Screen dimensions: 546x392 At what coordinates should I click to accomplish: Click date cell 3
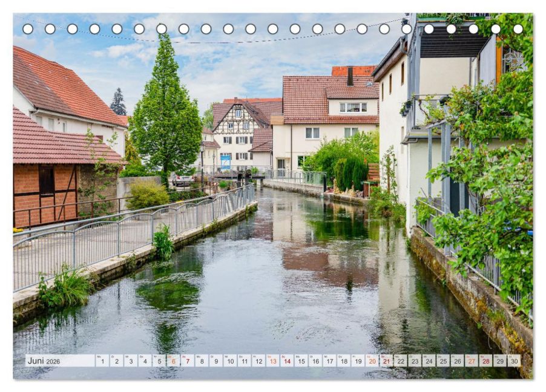pos(131,361)
